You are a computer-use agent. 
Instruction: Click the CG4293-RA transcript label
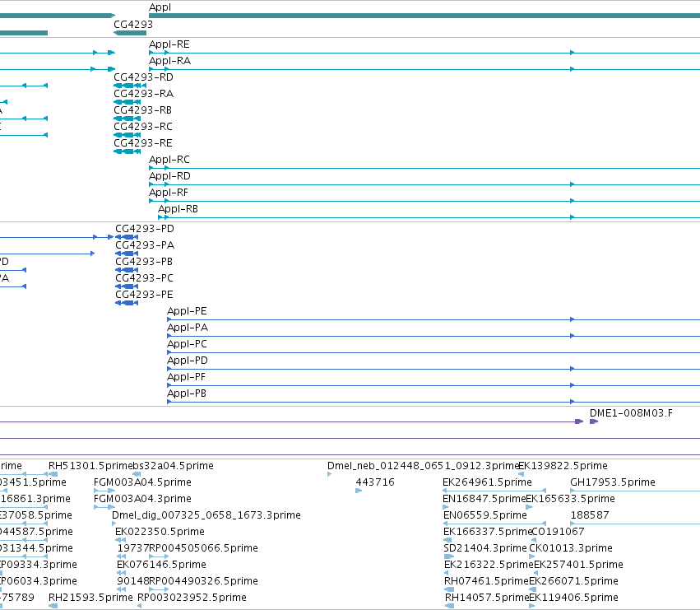tap(143, 94)
